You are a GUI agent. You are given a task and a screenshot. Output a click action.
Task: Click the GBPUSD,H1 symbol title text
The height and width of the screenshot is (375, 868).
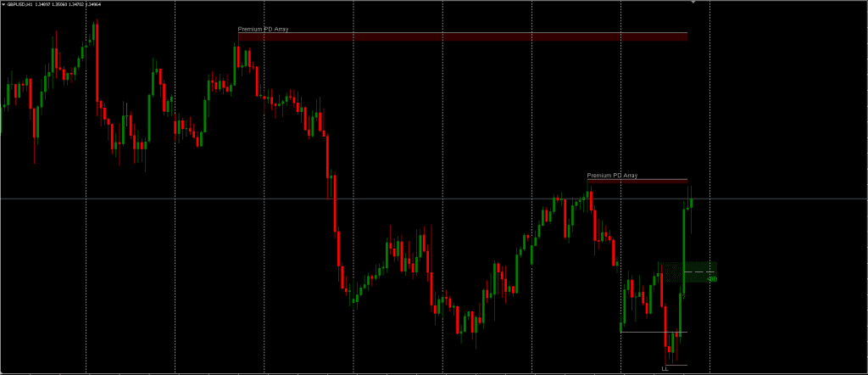20,4
